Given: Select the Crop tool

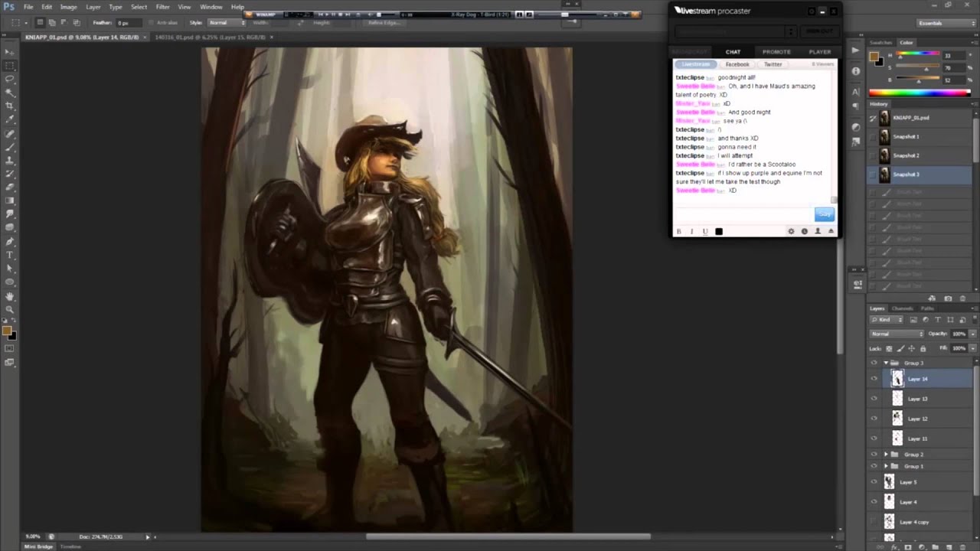Looking at the screenshot, I should (x=9, y=106).
